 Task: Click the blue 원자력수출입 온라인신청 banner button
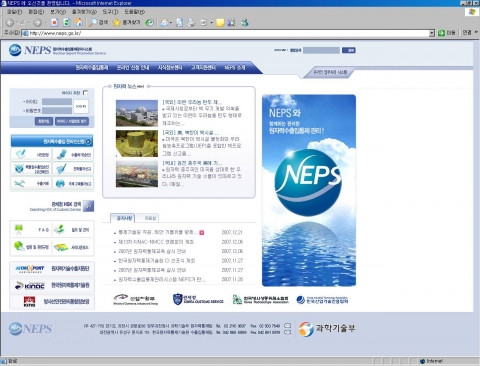52,141
